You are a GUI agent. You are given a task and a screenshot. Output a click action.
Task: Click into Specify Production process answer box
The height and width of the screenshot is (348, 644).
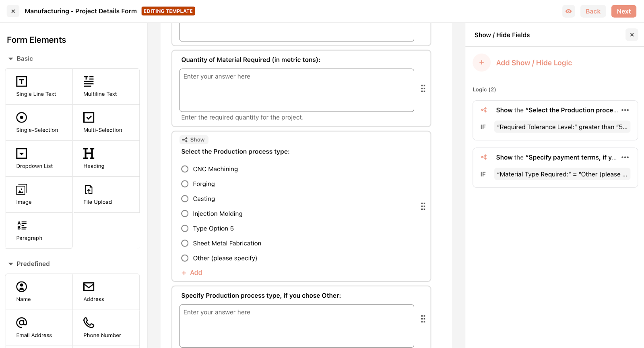pyautogui.click(x=297, y=326)
